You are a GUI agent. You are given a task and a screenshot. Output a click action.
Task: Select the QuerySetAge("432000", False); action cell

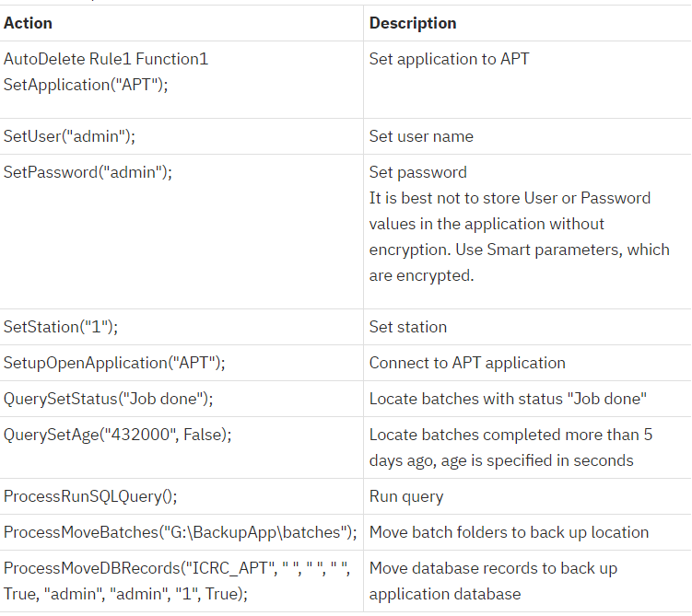tap(117, 435)
